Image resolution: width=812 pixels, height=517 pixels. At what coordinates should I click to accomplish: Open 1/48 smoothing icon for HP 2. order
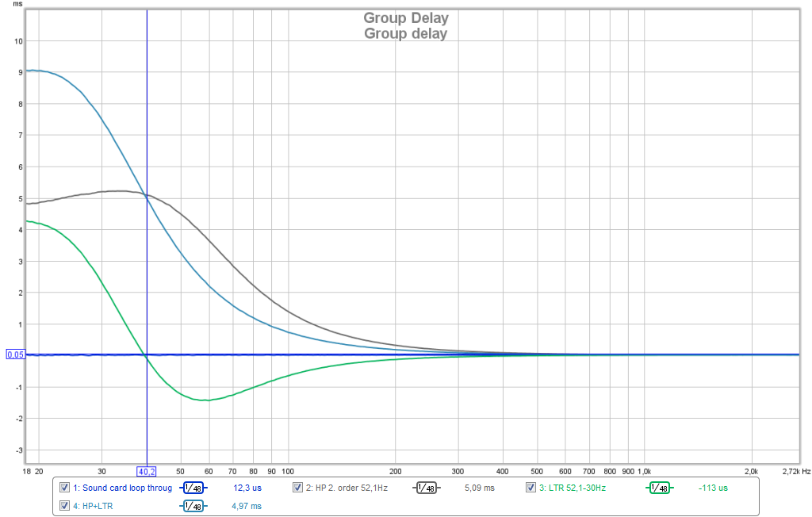click(x=426, y=488)
